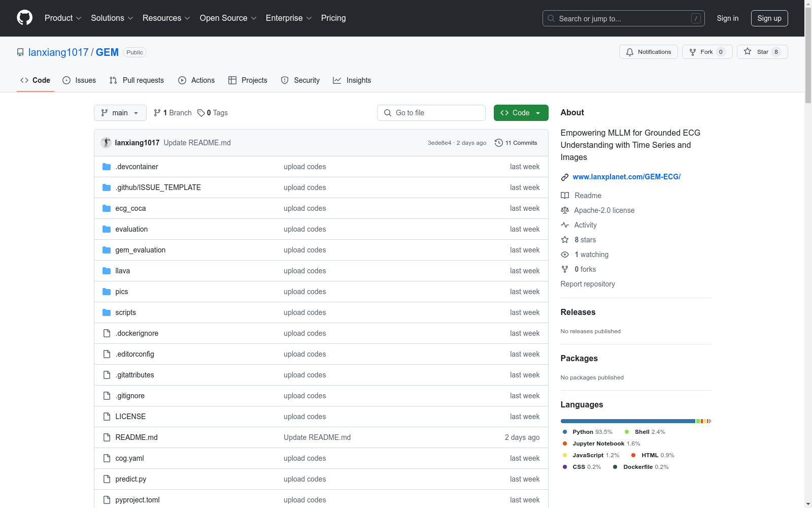
Task: Click the cog.yaml file icon
Action: point(107,458)
